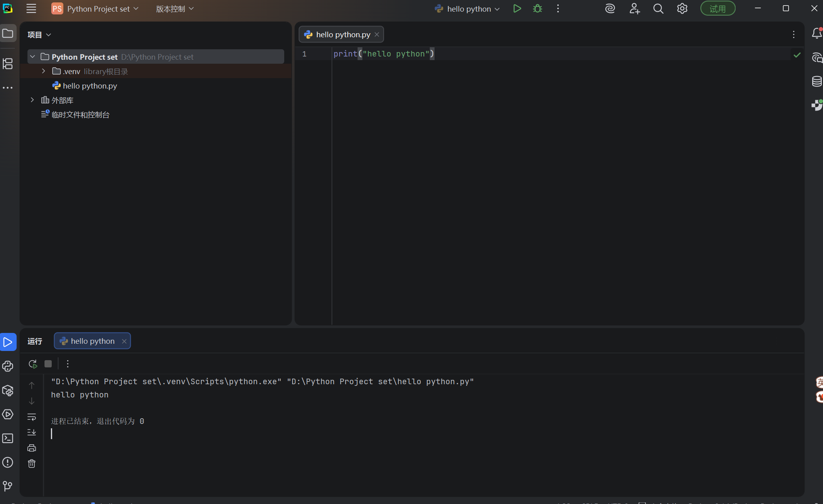The image size is (823, 504).
Task: Click the Debug bug icon
Action: point(537,8)
